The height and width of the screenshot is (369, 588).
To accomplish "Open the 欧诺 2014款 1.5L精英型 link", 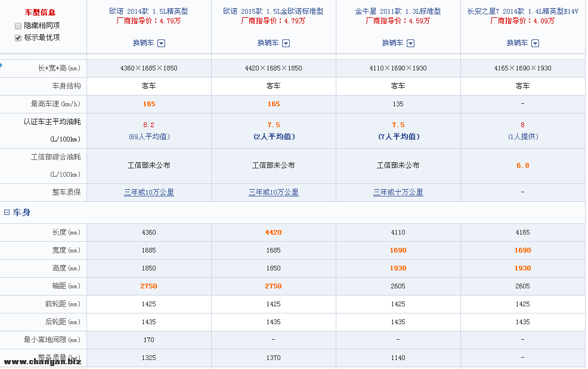I will [x=148, y=11].
